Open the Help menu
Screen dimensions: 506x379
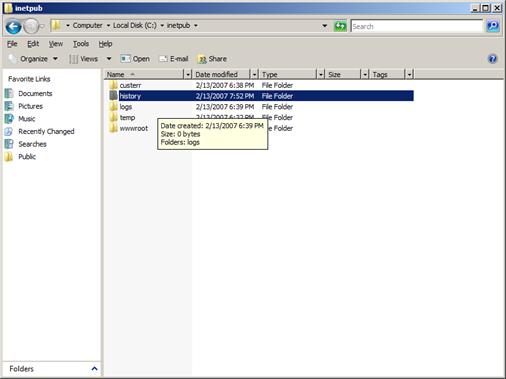click(x=105, y=44)
